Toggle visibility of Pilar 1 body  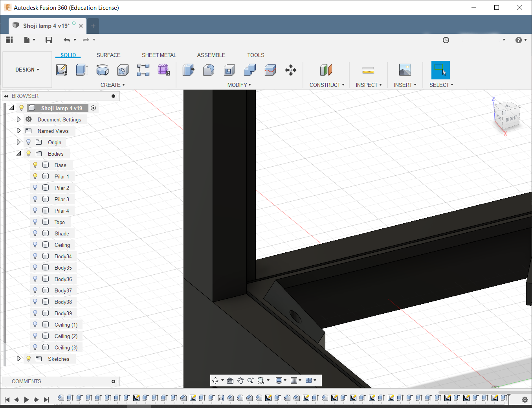[x=35, y=176]
